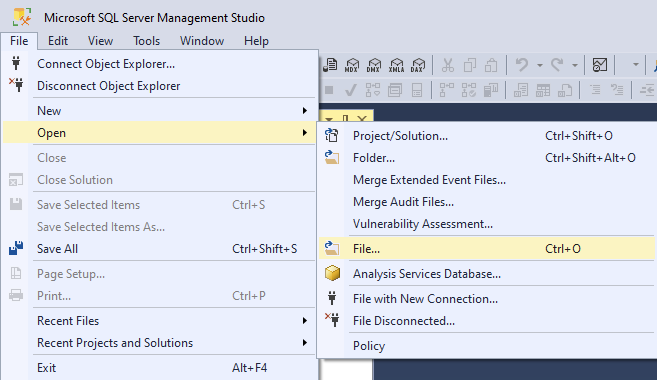
Task: Open the Activity Monitor toolbar icon
Action: click(x=600, y=65)
